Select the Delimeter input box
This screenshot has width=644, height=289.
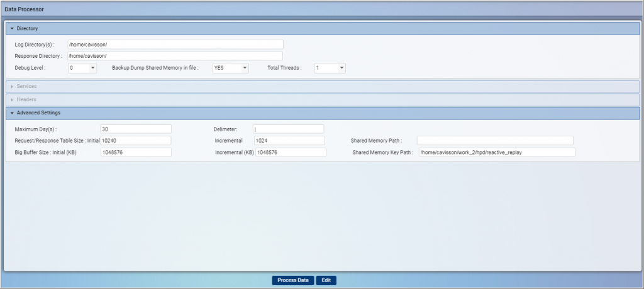click(x=288, y=129)
